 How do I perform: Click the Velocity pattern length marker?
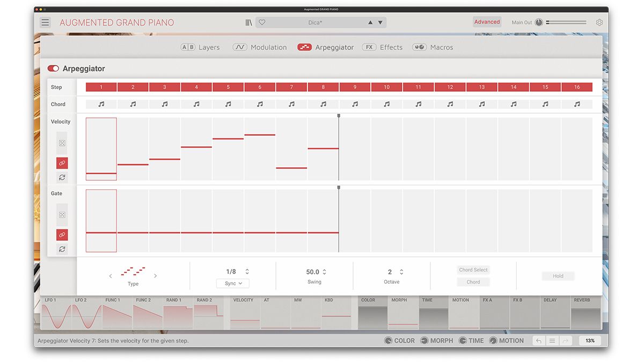339,115
